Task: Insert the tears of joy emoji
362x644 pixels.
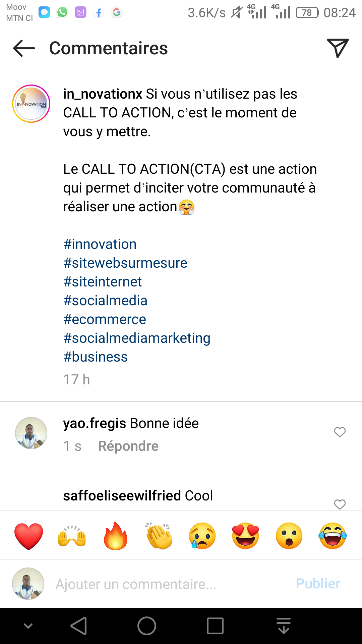Action: pos(333,536)
